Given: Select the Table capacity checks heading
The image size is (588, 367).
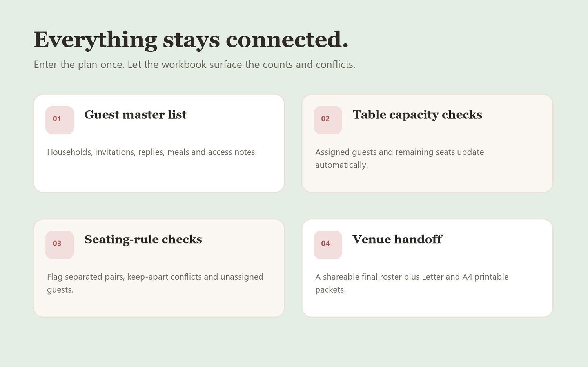Looking at the screenshot, I should pos(417,114).
